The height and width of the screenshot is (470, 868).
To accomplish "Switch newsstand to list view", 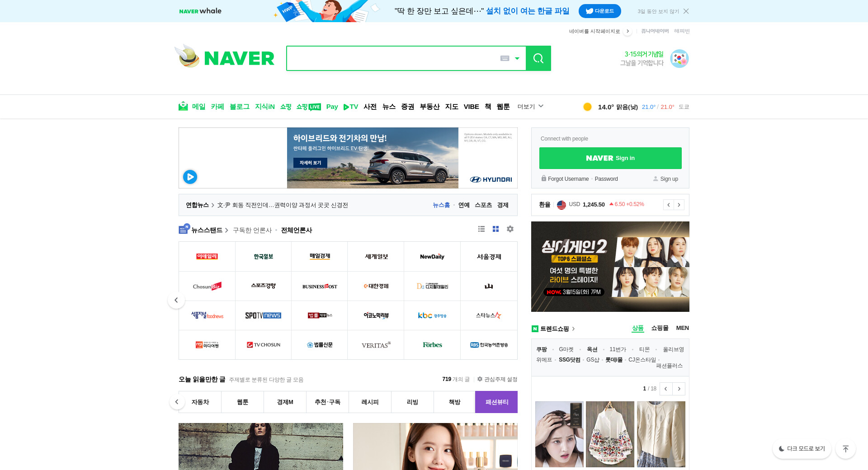I will click(x=481, y=229).
